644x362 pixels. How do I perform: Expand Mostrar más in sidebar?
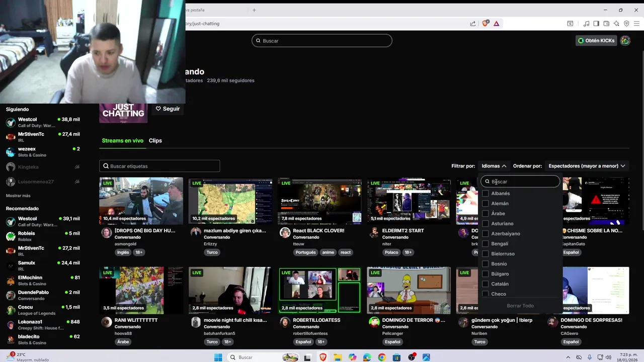coord(18,196)
